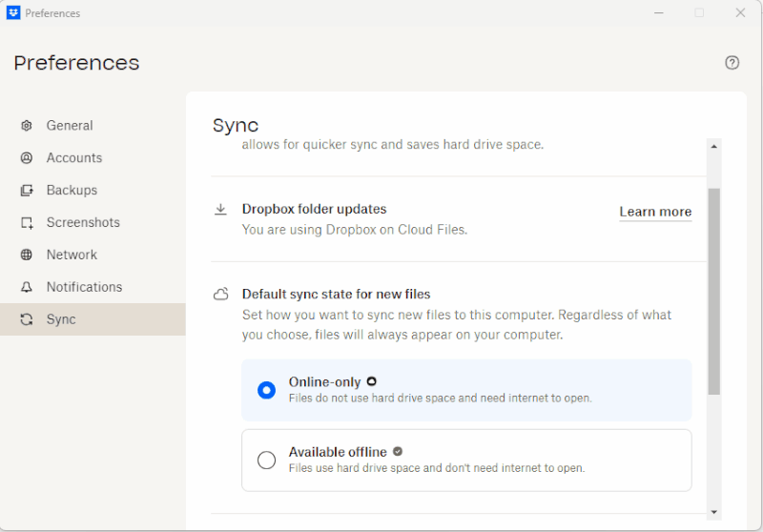Click the General gear icon in sidebar
The height and width of the screenshot is (532, 763).
tap(27, 126)
